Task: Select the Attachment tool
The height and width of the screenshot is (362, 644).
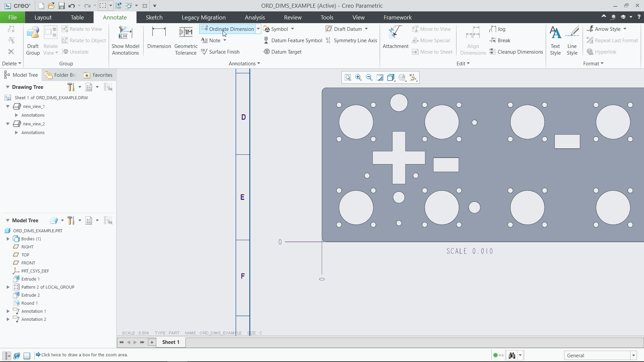Action: [x=395, y=38]
